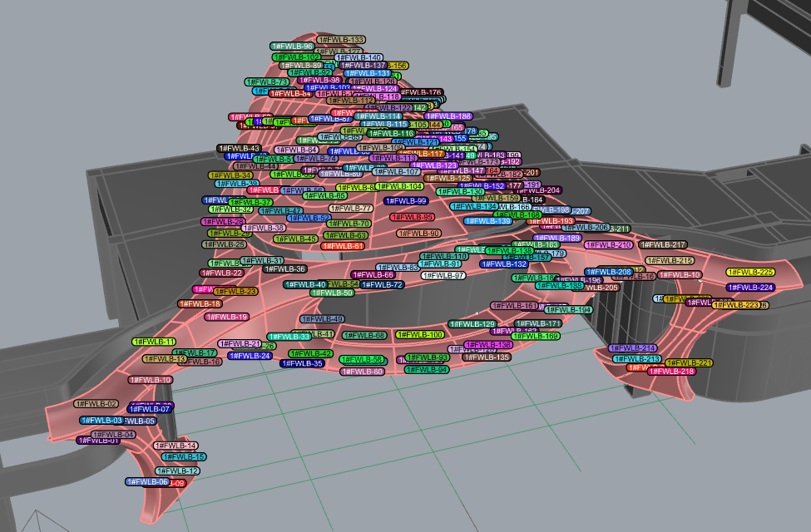Select the lime 1#FWLB-11 tag
Viewport: 811px width, 532px height.
tap(154, 342)
